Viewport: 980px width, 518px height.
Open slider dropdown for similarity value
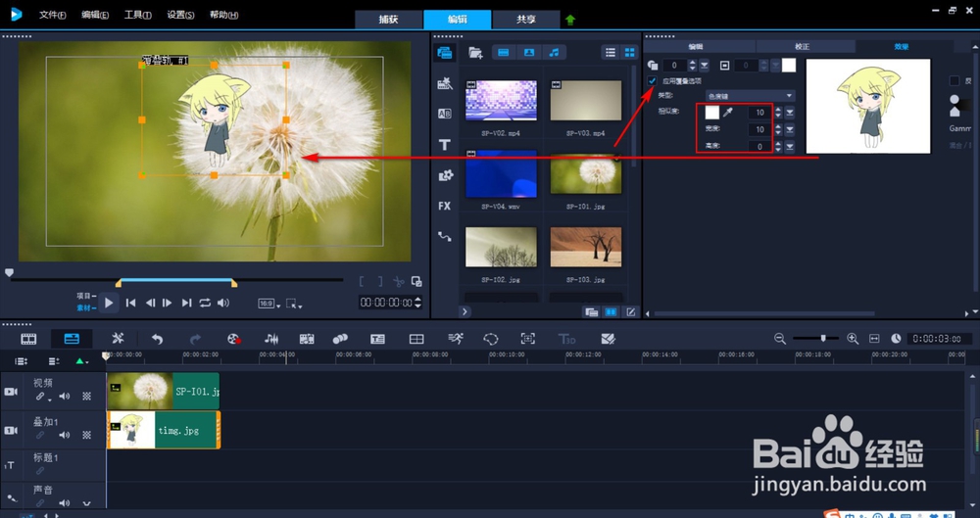(x=790, y=113)
